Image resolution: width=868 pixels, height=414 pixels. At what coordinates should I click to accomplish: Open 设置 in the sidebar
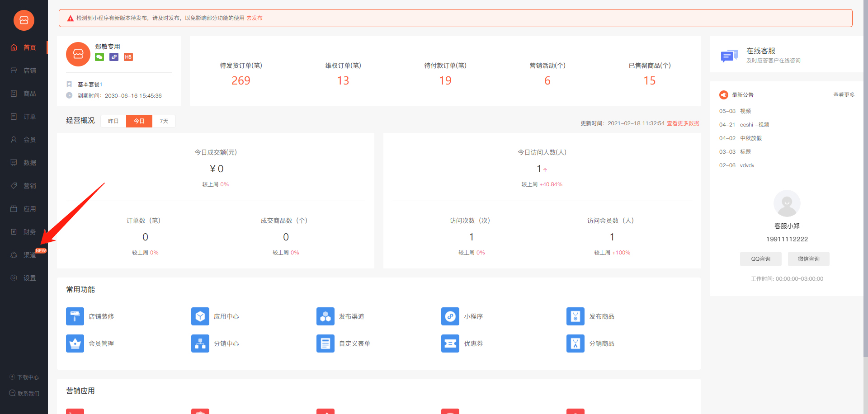pyautogui.click(x=29, y=278)
